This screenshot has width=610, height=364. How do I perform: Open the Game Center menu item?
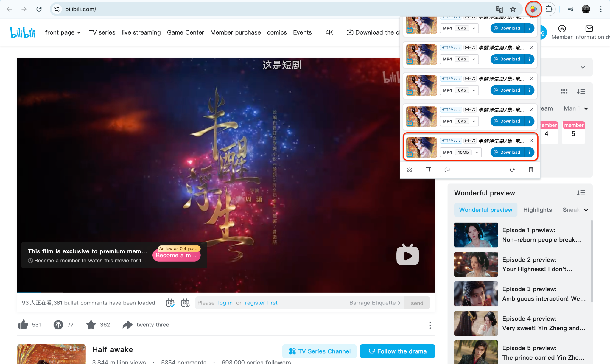[186, 32]
